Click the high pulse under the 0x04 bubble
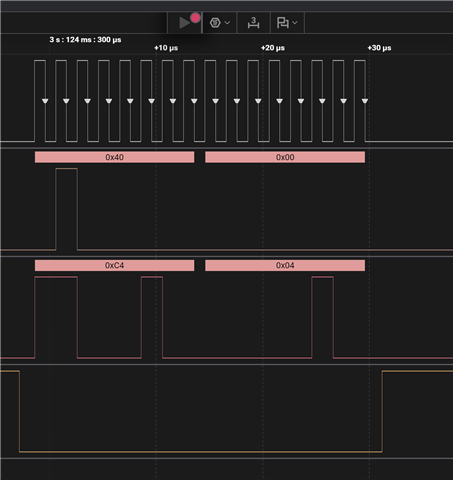453x480 pixels. pos(323,317)
